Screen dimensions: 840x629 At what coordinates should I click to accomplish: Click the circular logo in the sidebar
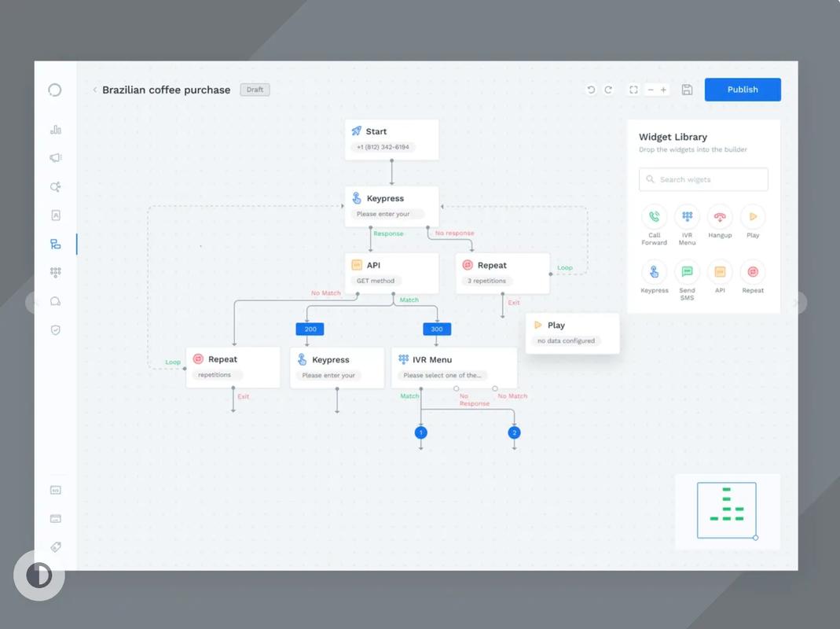pyautogui.click(x=55, y=90)
